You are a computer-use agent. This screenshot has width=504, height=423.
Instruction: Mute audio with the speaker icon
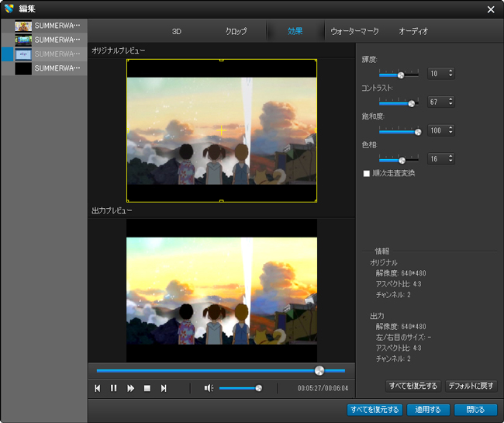[208, 388]
